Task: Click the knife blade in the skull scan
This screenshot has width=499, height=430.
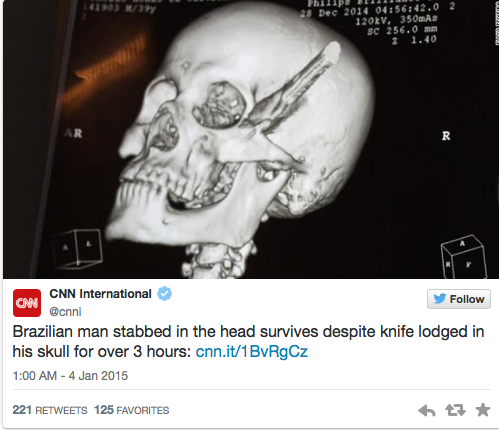Action: coord(289,88)
